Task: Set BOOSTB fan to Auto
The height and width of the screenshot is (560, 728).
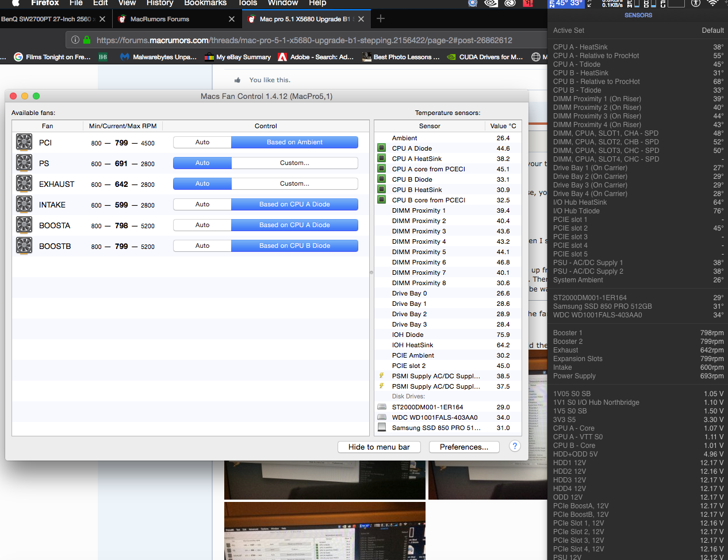Action: point(202,246)
